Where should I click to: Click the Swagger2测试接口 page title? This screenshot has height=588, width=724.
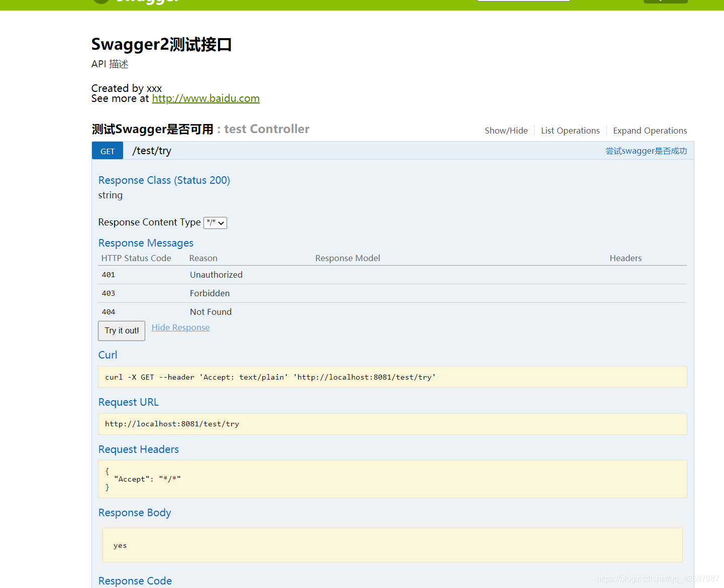click(x=161, y=44)
